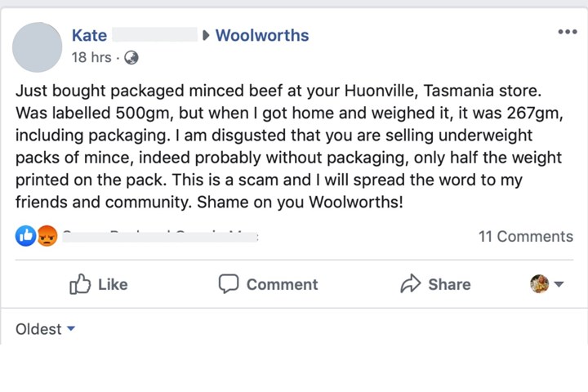Click the angry face reaction icon
The image size is (588, 392).
[x=47, y=236]
